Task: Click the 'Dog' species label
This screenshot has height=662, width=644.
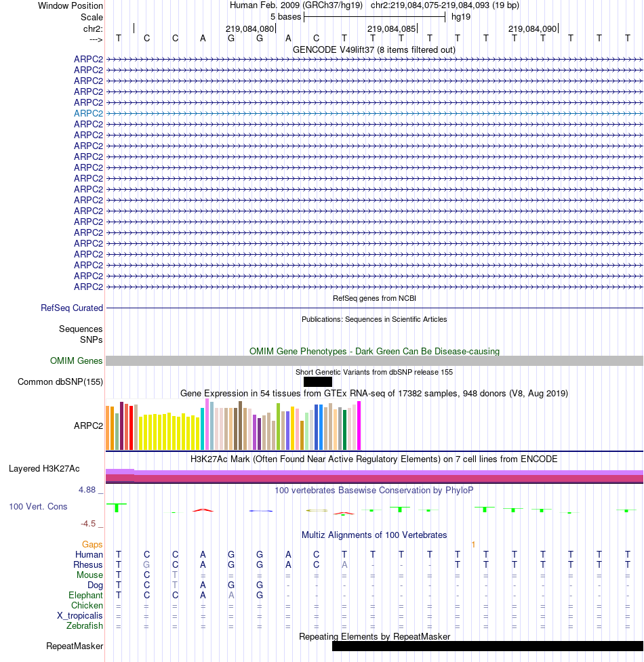Action: 95,585
